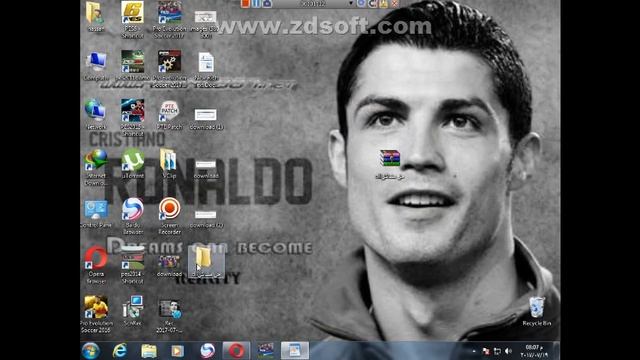This screenshot has width=640, height=360.
Task: Open download image showing football team
Action: (x=169, y=266)
